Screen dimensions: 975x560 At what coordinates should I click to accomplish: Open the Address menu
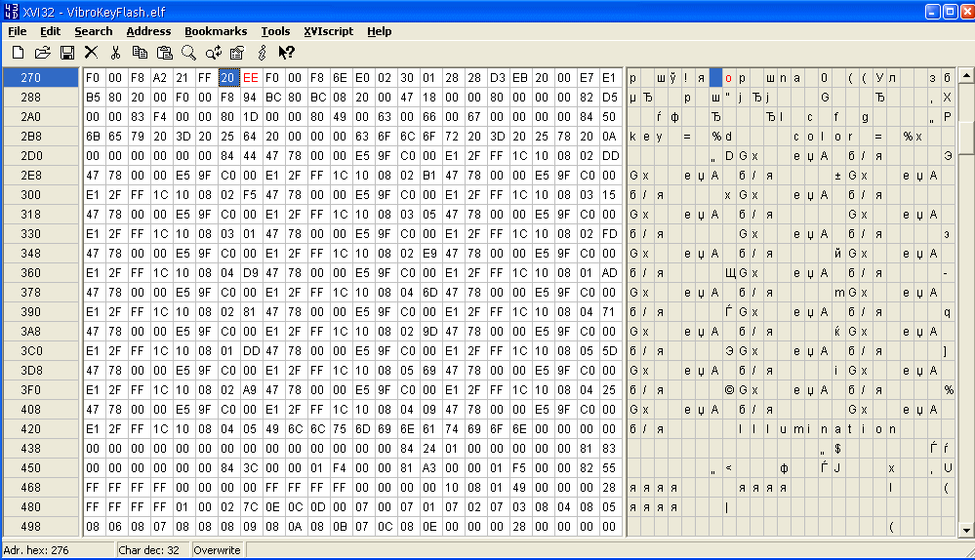coord(148,31)
